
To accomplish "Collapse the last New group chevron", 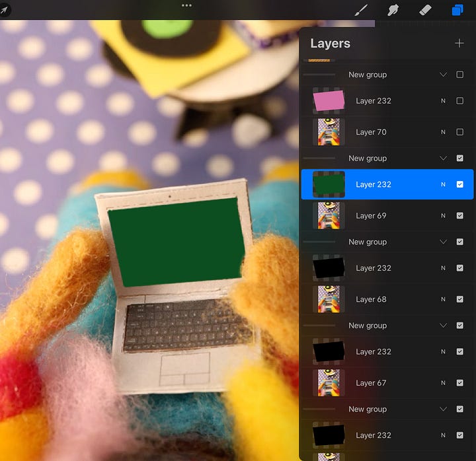I will click(443, 409).
